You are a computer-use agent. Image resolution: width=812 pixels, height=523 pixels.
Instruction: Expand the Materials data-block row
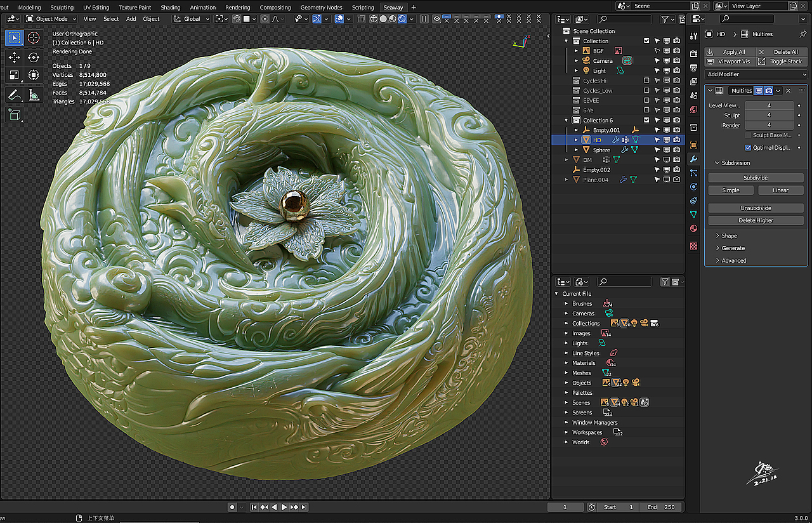click(x=566, y=363)
